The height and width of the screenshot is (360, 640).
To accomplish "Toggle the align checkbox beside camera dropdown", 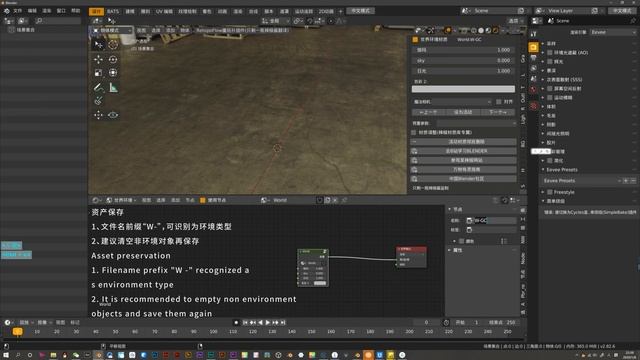I will [498, 102].
